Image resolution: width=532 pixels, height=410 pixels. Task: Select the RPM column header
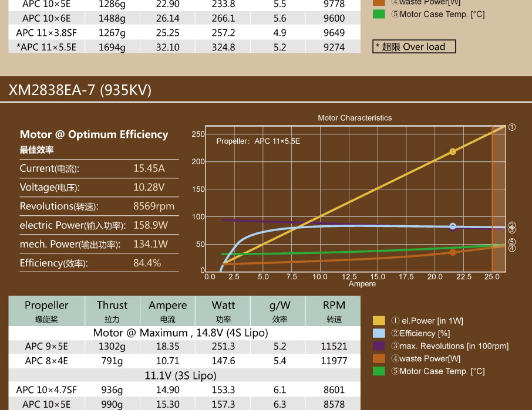click(334, 311)
